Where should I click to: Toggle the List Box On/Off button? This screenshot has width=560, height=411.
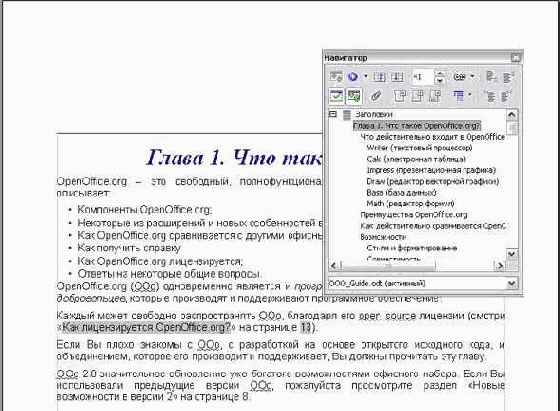click(336, 96)
